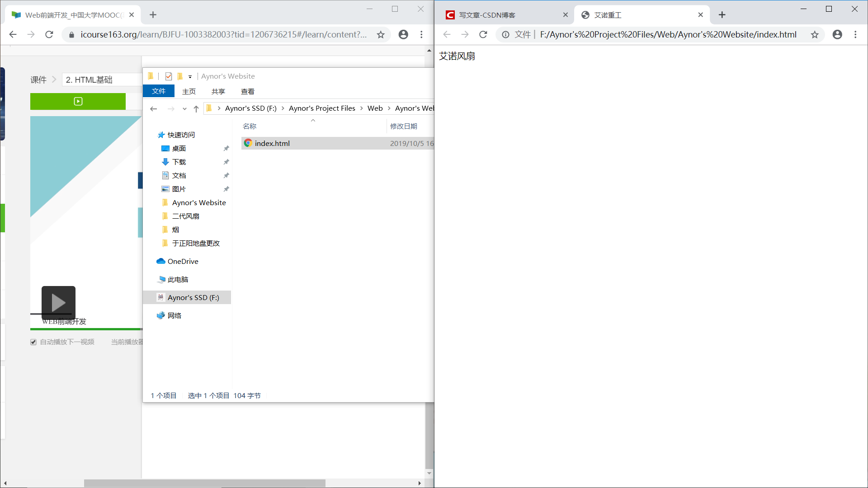Open 此电脑 in the navigation pane
The image size is (868, 488).
pos(177,280)
